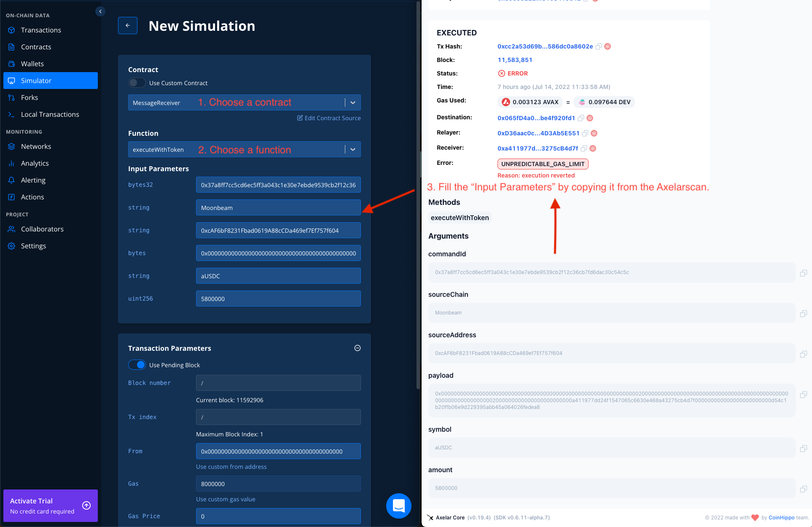This screenshot has width=812, height=527.
Task: Click the Activate Trial upload arrow icon
Action: [x=86, y=505]
